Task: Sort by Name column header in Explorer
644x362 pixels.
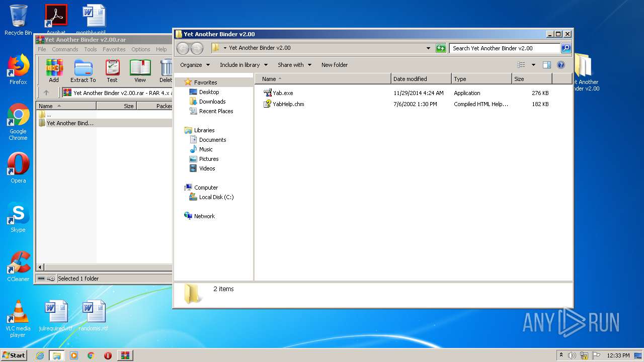Action: click(323, 79)
